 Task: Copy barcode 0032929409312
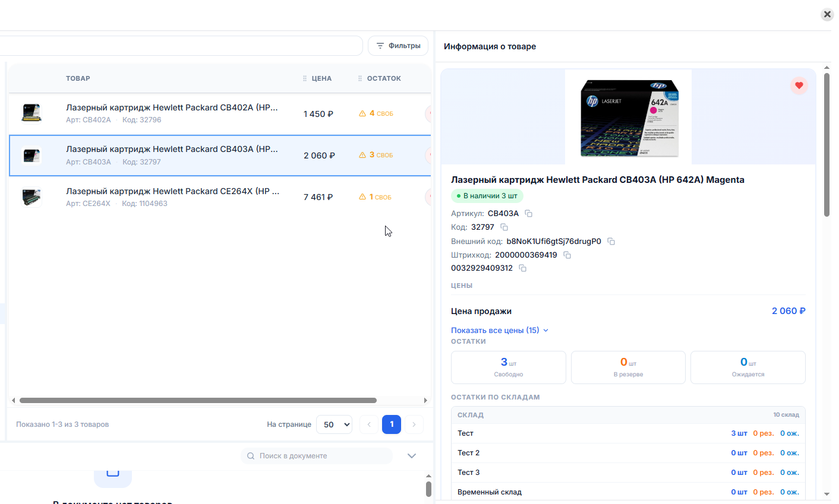click(522, 268)
